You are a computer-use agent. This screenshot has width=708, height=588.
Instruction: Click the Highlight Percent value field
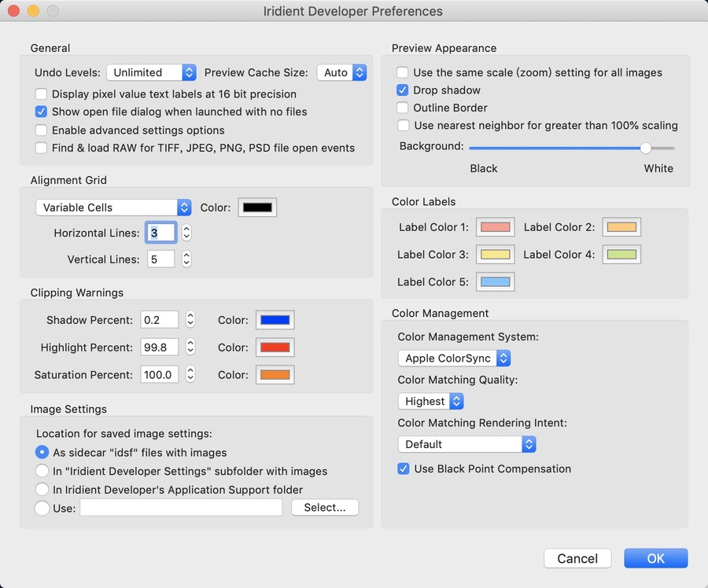point(159,347)
